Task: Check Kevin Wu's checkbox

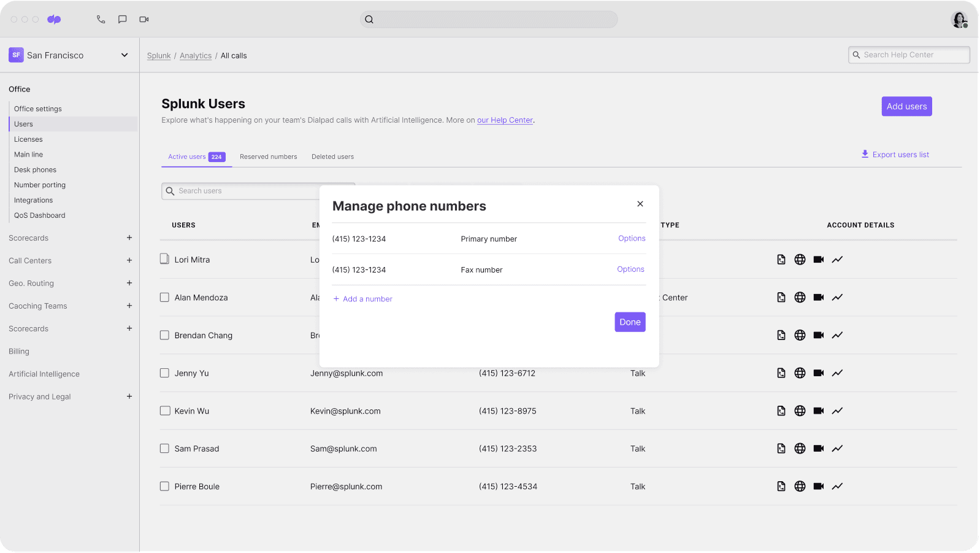Action: pyautogui.click(x=164, y=411)
